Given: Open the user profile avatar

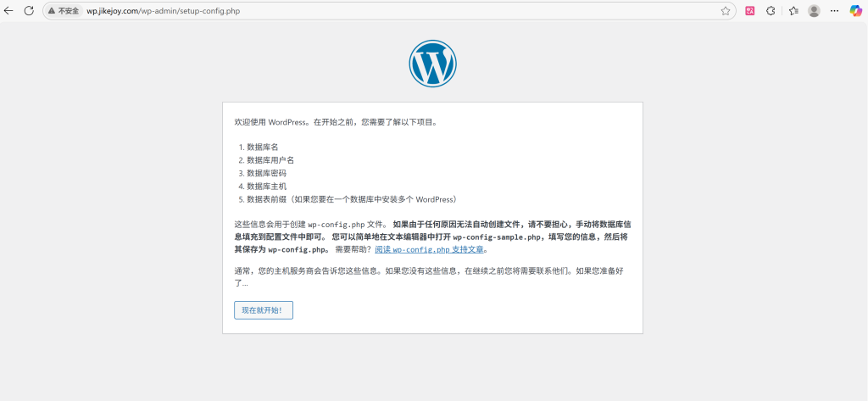Looking at the screenshot, I should click(x=814, y=10).
